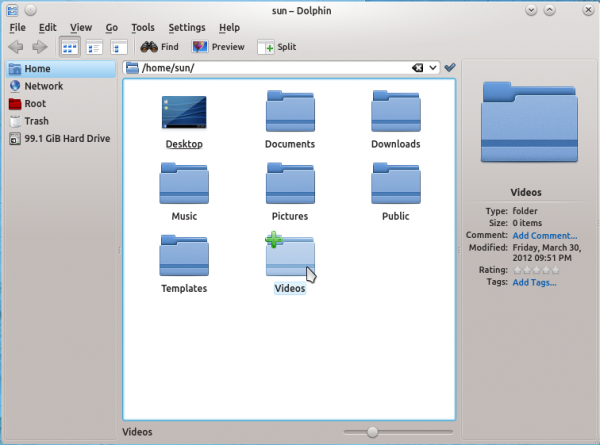Select the Documents folder icon
This screenshot has height=445, width=600.
tap(290, 111)
